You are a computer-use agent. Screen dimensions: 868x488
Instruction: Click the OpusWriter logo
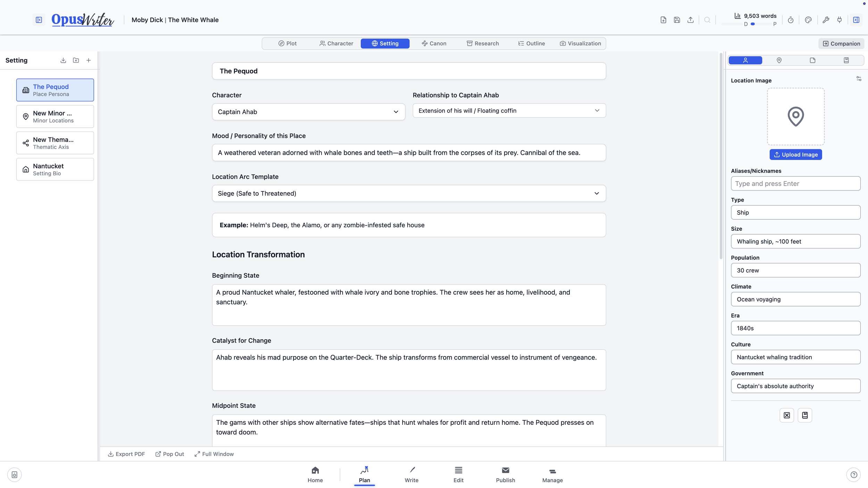(x=83, y=20)
